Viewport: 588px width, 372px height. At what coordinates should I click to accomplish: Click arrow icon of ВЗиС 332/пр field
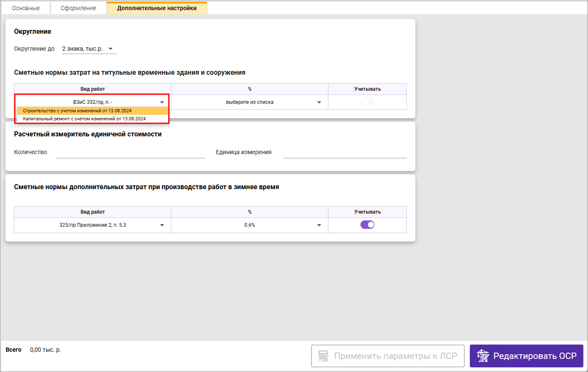162,102
